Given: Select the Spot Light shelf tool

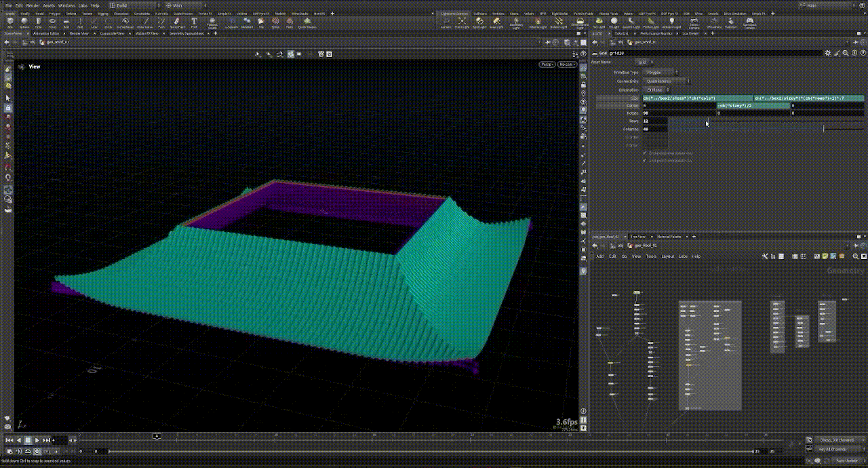Looking at the screenshot, I should tap(479, 22).
